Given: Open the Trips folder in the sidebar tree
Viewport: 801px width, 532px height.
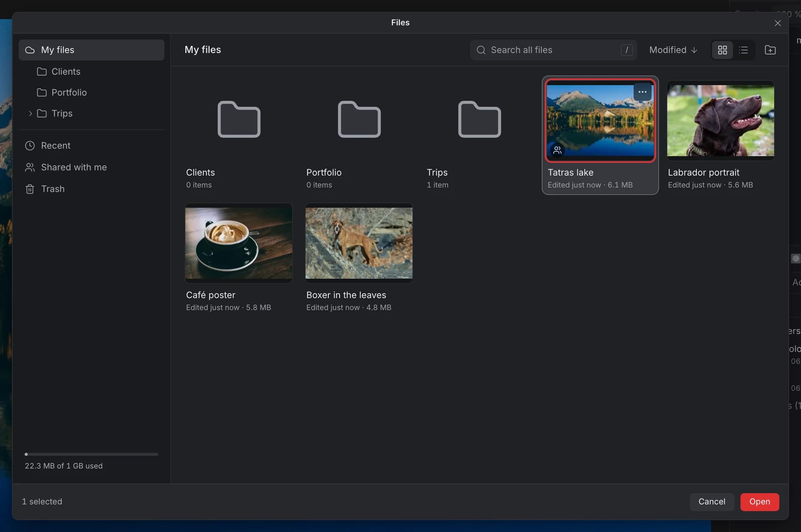Looking at the screenshot, I should [x=91, y=113].
